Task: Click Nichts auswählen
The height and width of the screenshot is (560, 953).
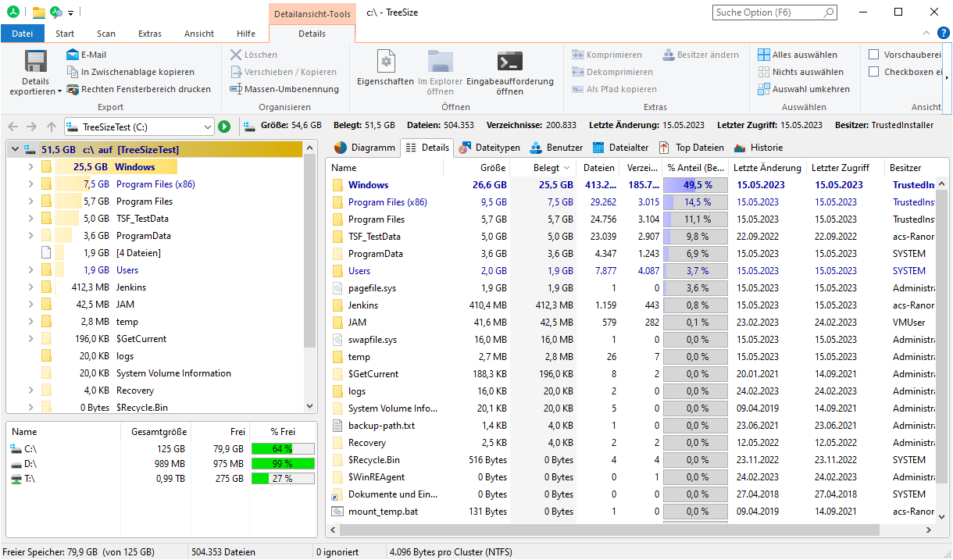Action: pos(801,72)
